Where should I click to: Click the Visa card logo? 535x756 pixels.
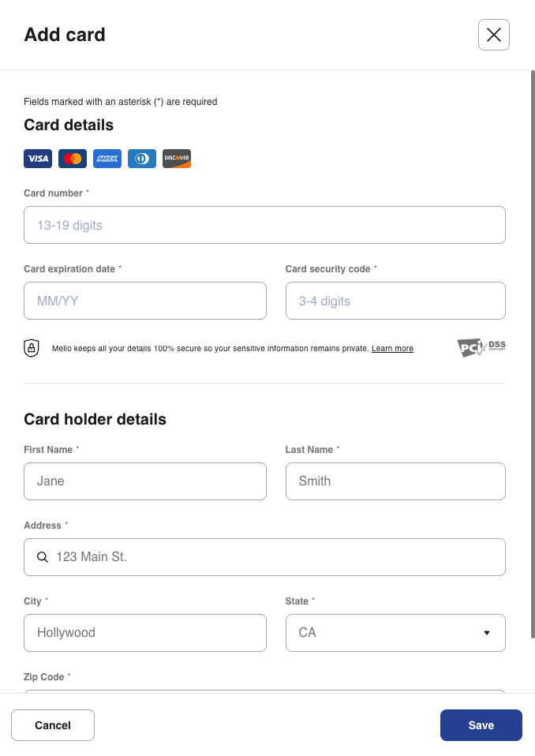point(38,159)
